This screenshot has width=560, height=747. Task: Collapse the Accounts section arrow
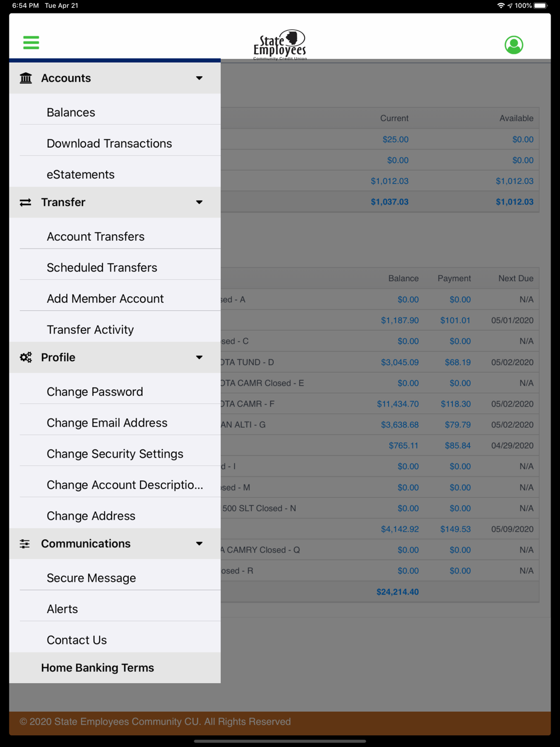(x=199, y=78)
